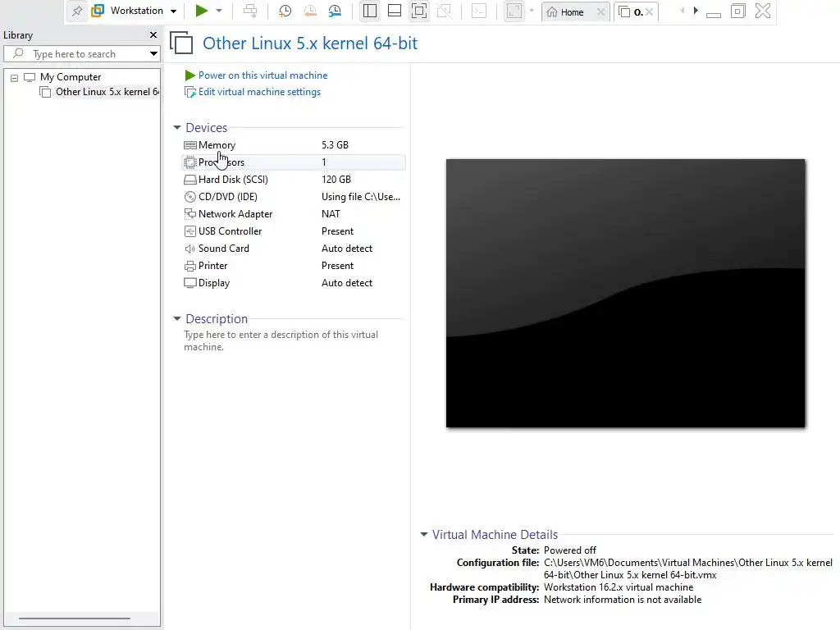Select Other Linux 5.x kernel in library
This screenshot has width=840, height=630.
(x=107, y=92)
